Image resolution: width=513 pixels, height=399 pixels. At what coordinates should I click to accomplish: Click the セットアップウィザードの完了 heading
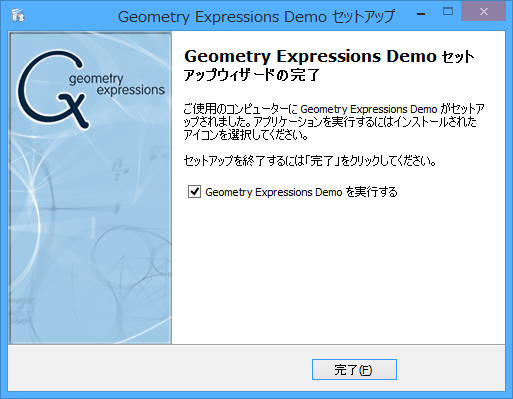pyautogui.click(x=329, y=65)
